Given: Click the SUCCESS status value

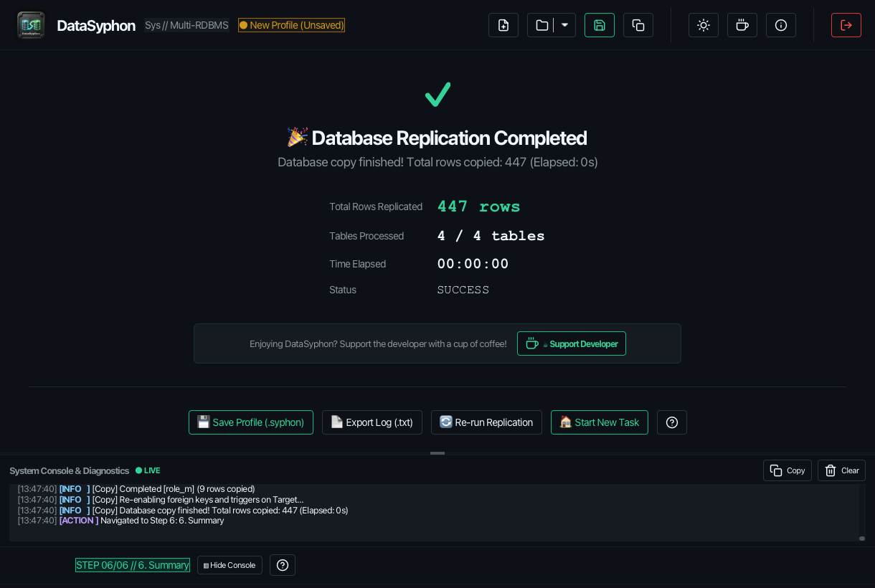Looking at the screenshot, I should point(463,290).
